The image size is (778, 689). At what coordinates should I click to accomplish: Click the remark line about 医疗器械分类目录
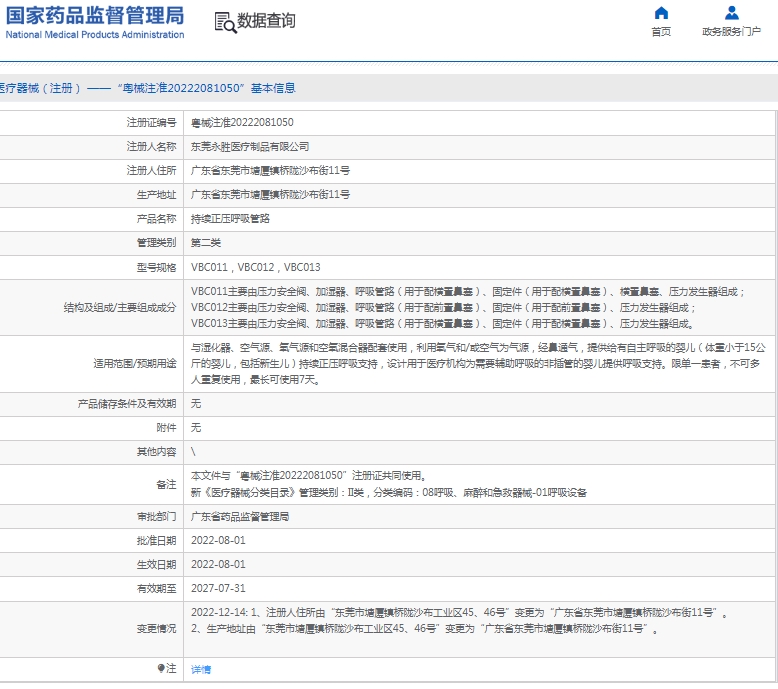(389, 493)
